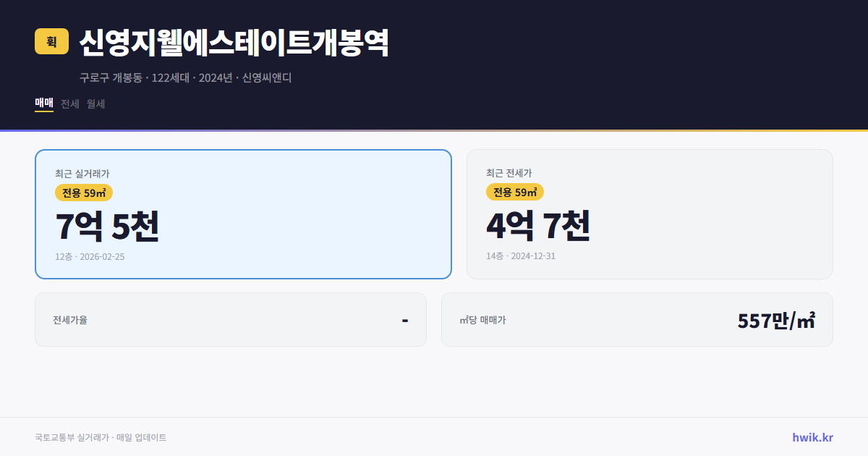This screenshot has width=868, height=456.
Task: Switch to the 월세 tab
Action: (x=95, y=104)
